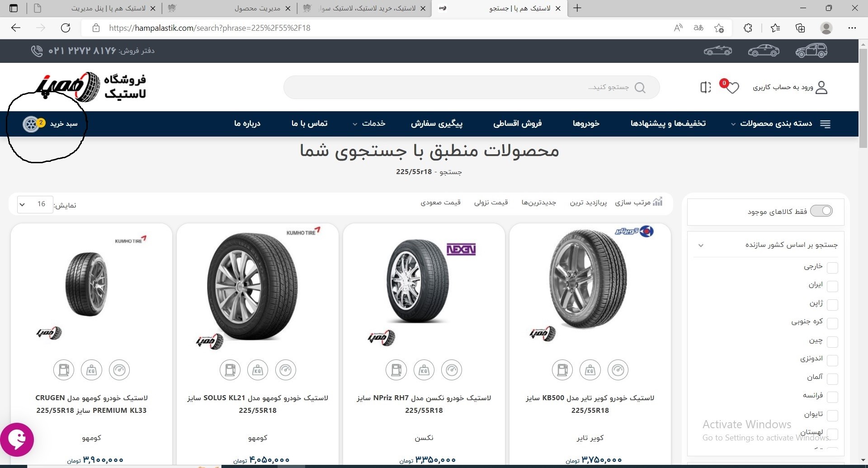Tick the 'آلمان' country checkbox
This screenshot has height=468, width=868.
[x=832, y=378]
